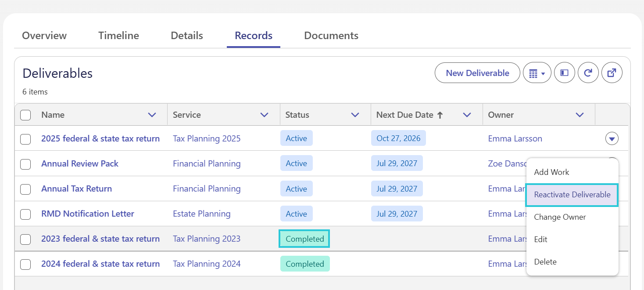Viewport: 644px width, 290px height.
Task: Open the table view options icon
Action: click(537, 73)
